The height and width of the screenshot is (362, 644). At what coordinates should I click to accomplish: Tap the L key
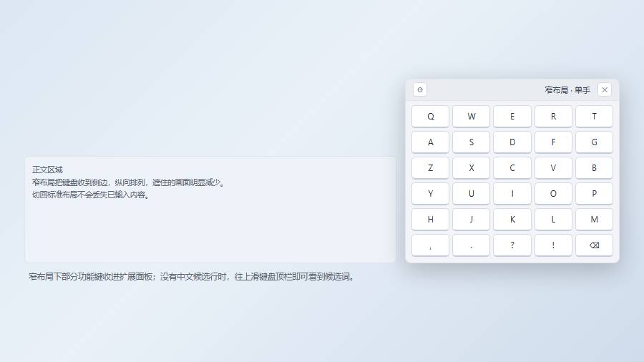pyautogui.click(x=553, y=219)
